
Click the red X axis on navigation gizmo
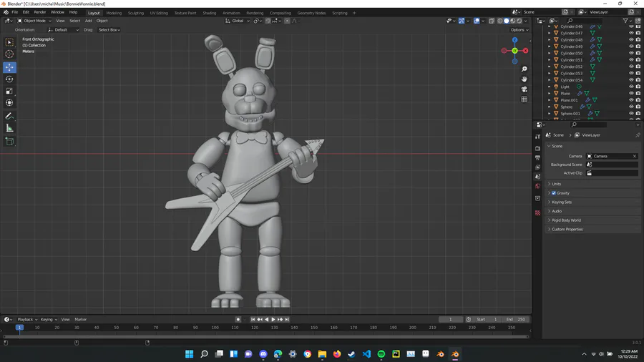click(525, 51)
